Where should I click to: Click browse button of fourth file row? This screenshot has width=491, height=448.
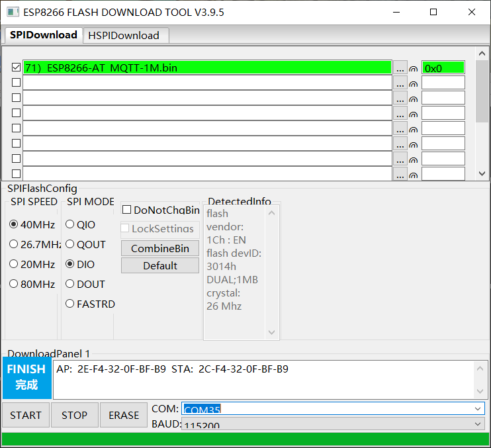tap(400, 113)
